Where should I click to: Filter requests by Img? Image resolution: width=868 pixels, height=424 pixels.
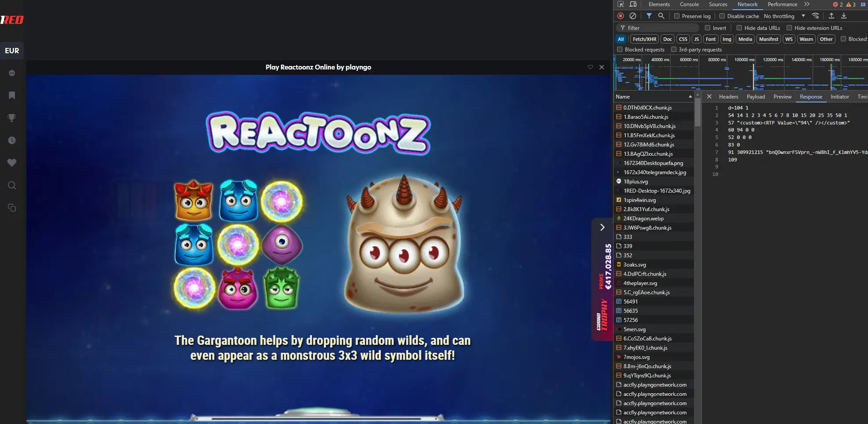tap(727, 39)
